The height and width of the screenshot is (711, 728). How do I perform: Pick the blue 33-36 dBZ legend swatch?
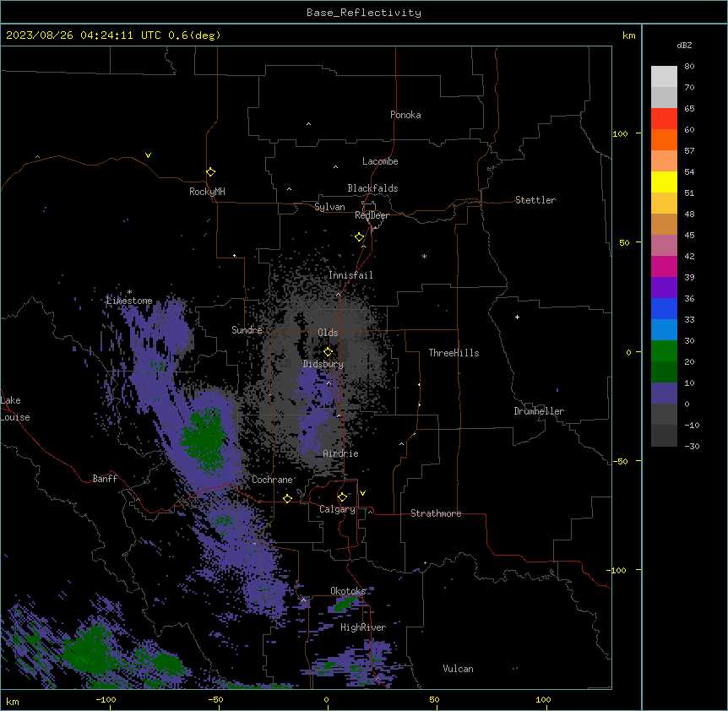point(664,308)
